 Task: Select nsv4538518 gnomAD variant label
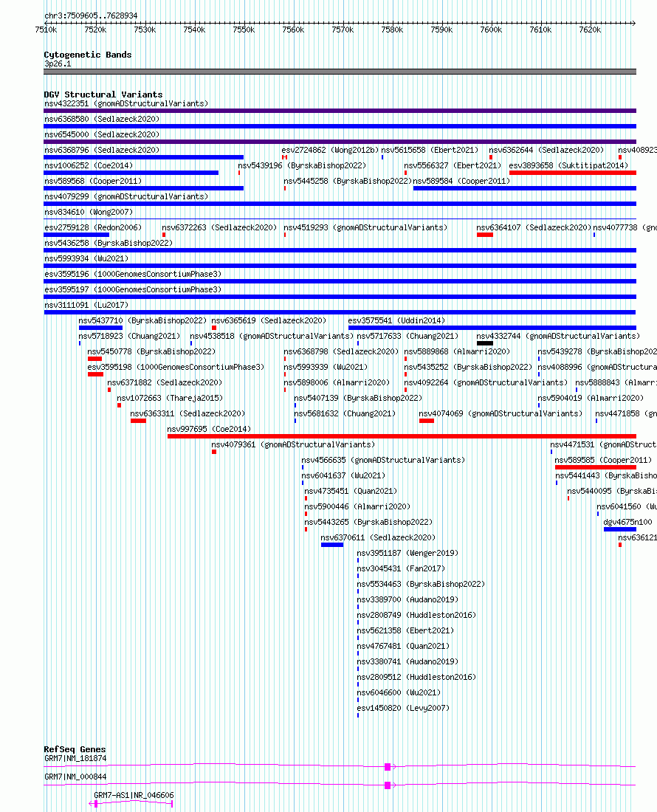tap(272, 337)
